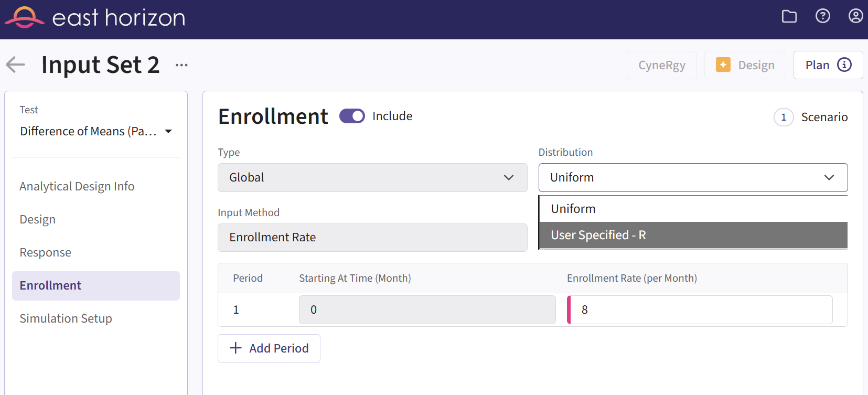Open the folder icon in header
This screenshot has width=868, height=395.
click(789, 17)
